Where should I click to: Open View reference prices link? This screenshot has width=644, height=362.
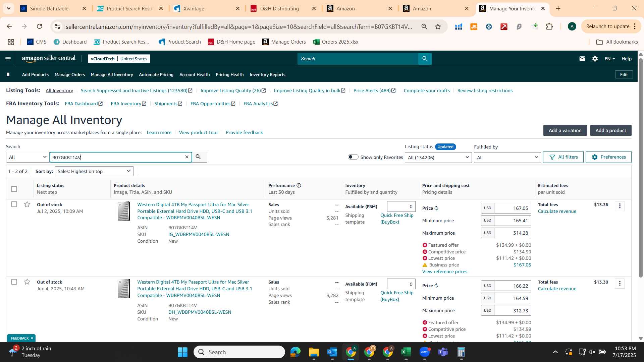click(444, 271)
